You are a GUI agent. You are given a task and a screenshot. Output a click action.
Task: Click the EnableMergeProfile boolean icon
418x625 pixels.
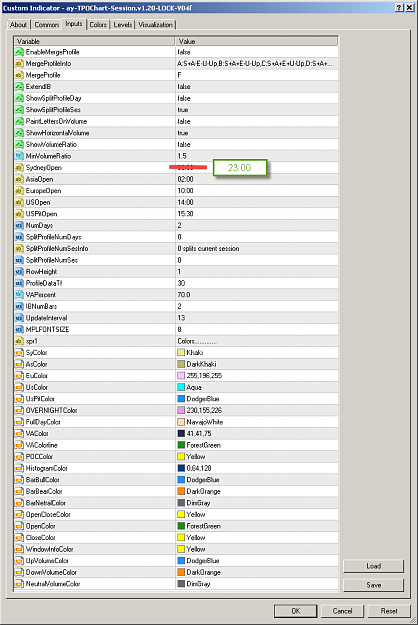[x=19, y=52]
